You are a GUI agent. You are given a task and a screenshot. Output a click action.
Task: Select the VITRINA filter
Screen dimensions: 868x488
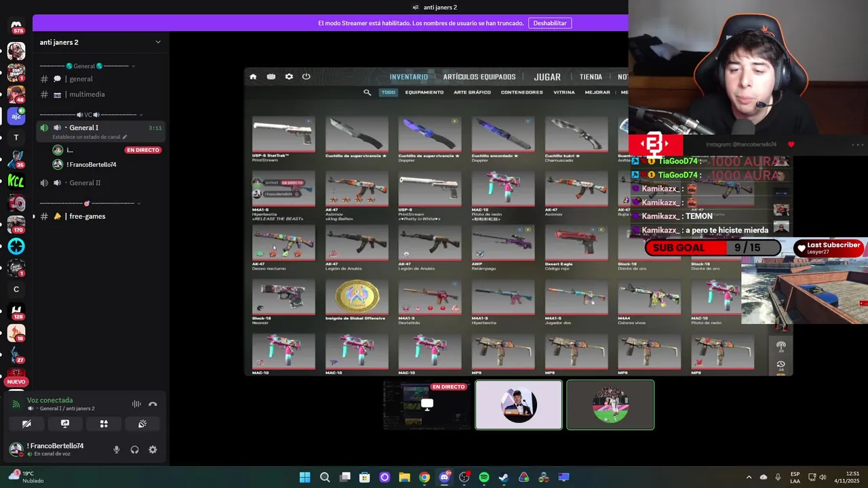pyautogui.click(x=564, y=92)
